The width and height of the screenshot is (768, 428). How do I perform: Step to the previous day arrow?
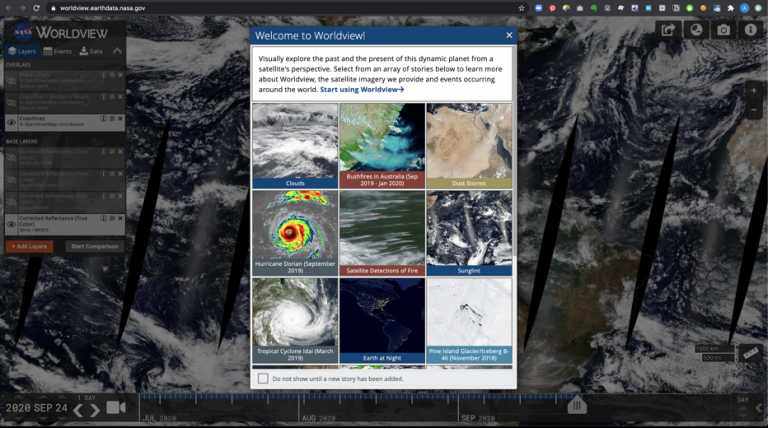click(78, 410)
